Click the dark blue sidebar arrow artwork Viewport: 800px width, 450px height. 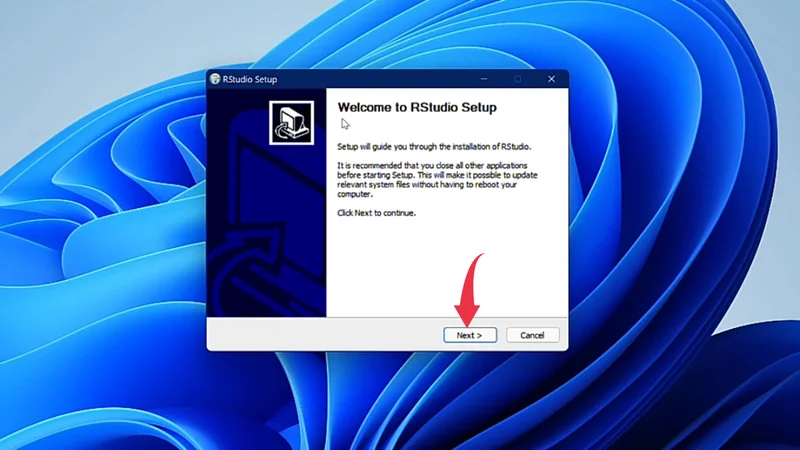pyautogui.click(x=265, y=240)
